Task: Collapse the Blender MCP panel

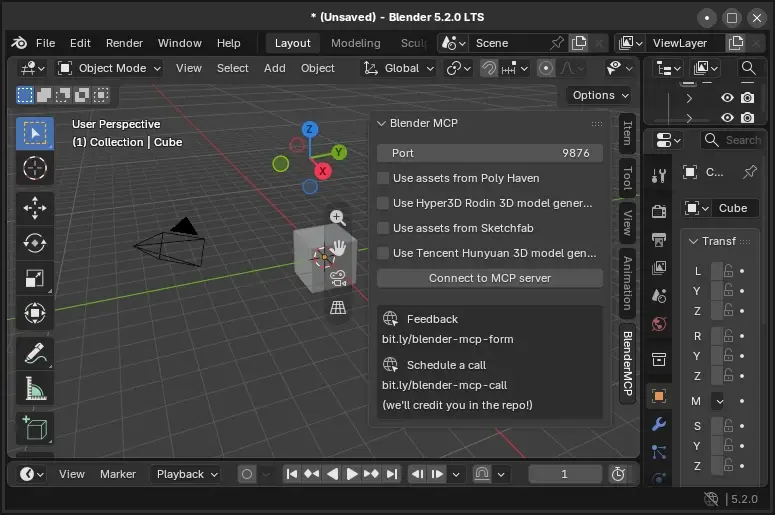Action: pos(381,123)
